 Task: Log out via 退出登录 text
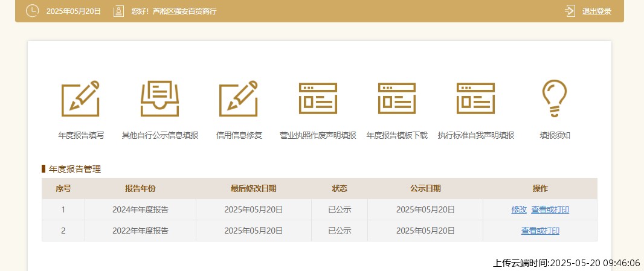597,11
